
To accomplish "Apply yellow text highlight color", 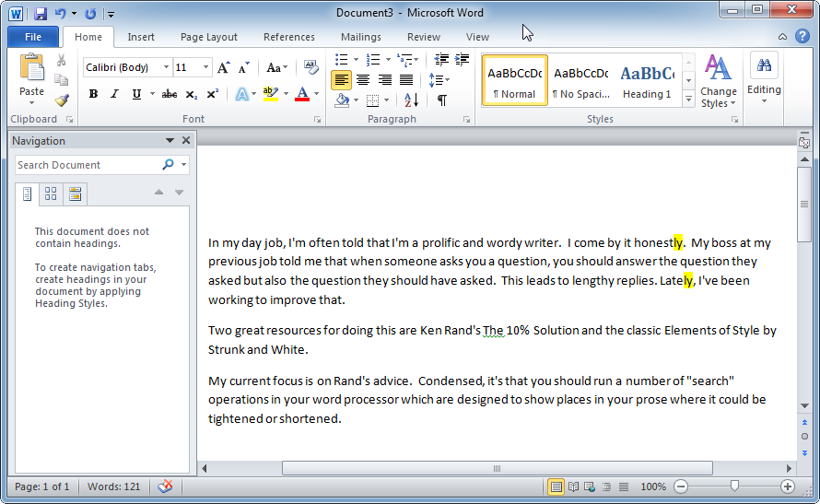I will [x=270, y=94].
